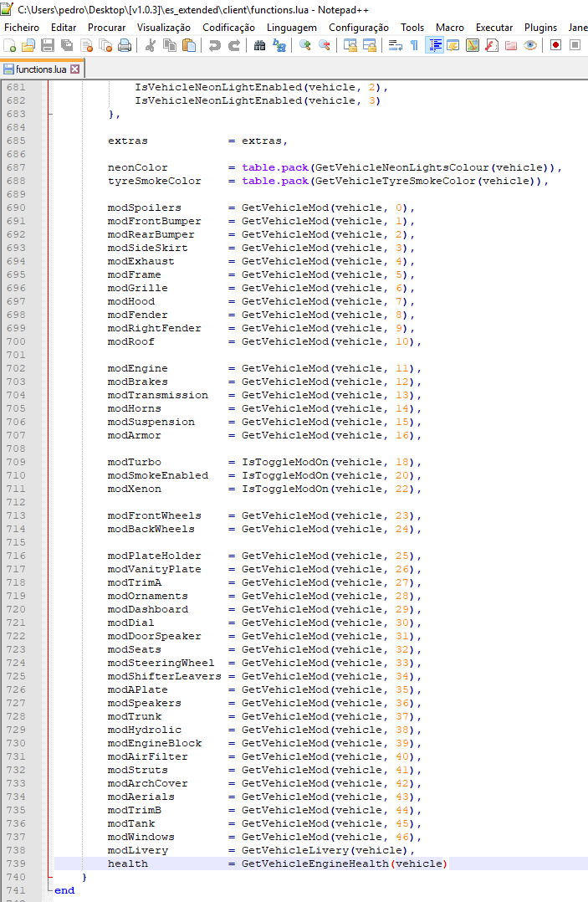Start macro recording with red dot icon

click(555, 45)
